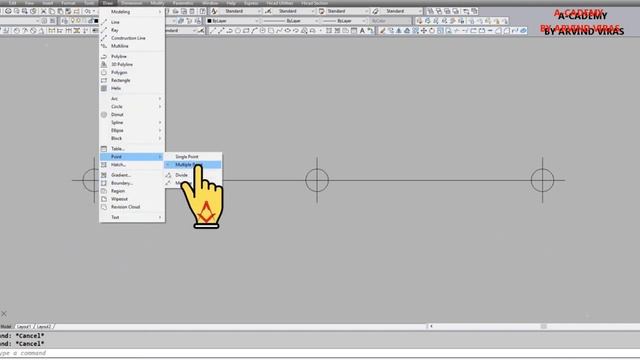The image size is (640, 360).
Task: Select Multiline in the Draw menu
Action: (x=132, y=46)
